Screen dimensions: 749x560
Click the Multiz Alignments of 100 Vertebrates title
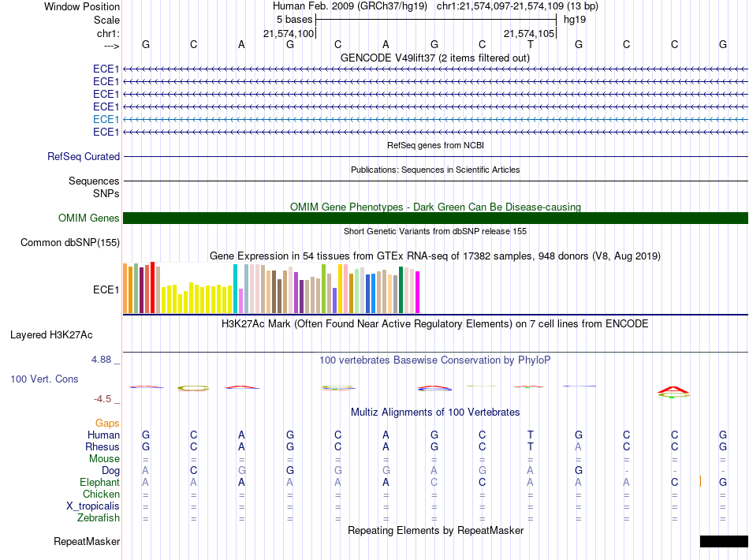tap(435, 412)
